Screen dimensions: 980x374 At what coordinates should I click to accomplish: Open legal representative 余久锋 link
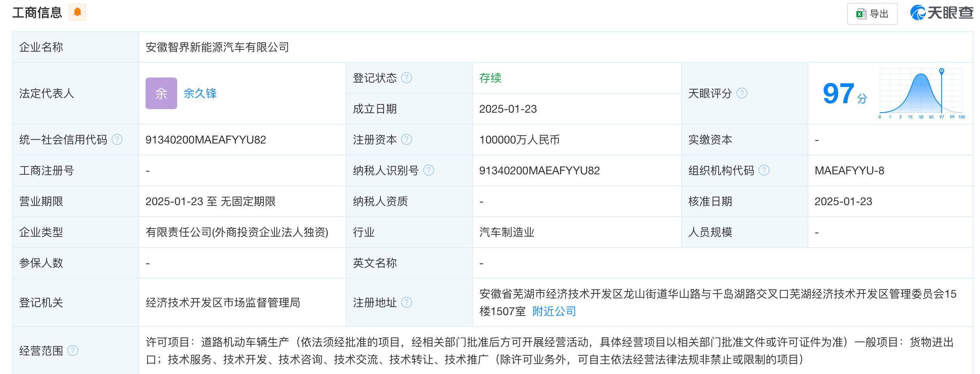(200, 93)
